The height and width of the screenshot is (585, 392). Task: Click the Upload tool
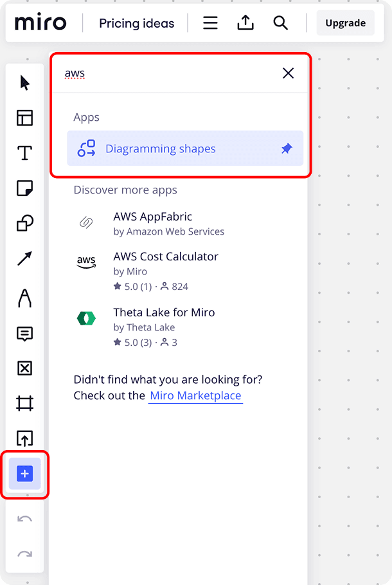pyautogui.click(x=24, y=438)
